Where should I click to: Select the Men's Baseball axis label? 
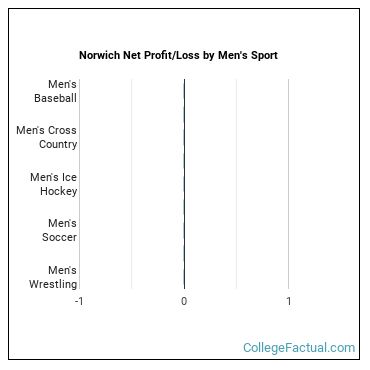coord(56,91)
